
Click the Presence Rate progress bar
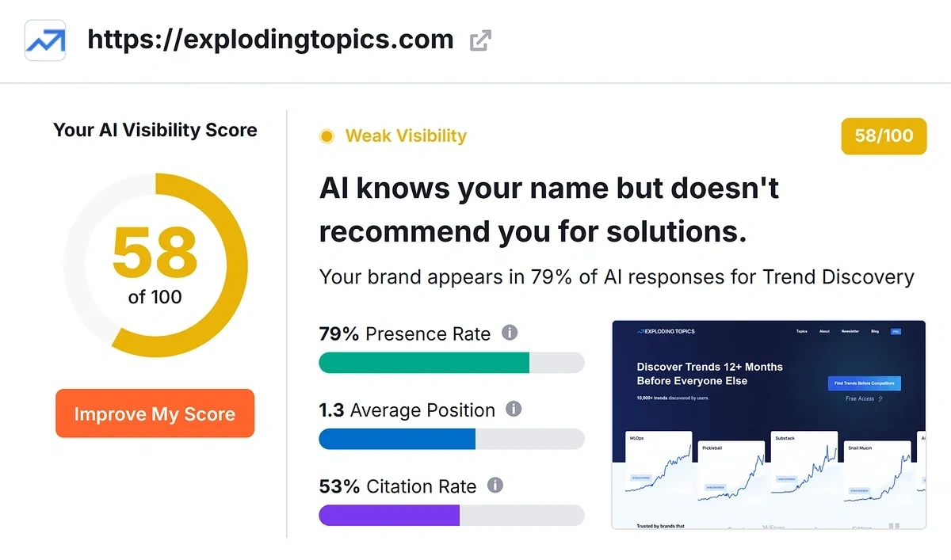[452, 362]
